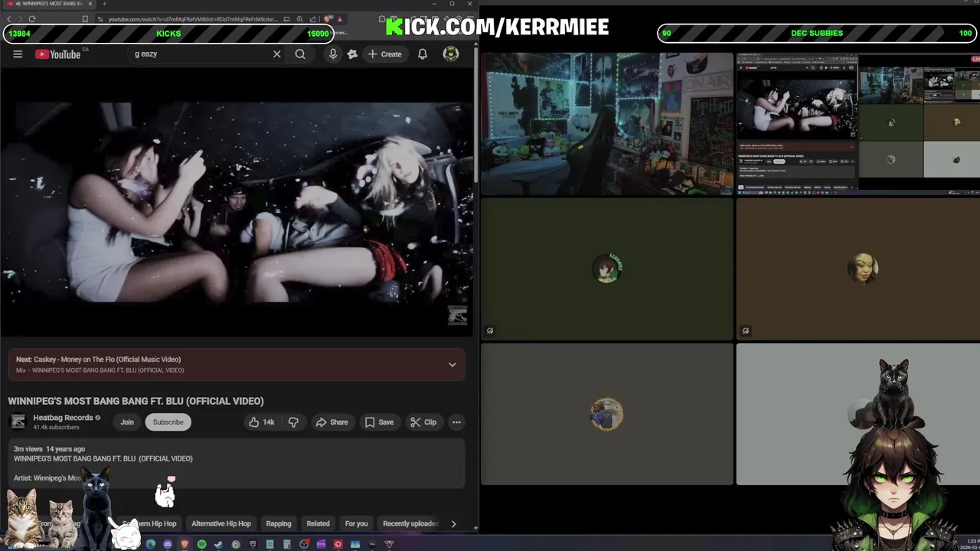Open Microsoft Edge from the taskbar
Image resolution: width=980 pixels, height=551 pixels.
tap(151, 544)
